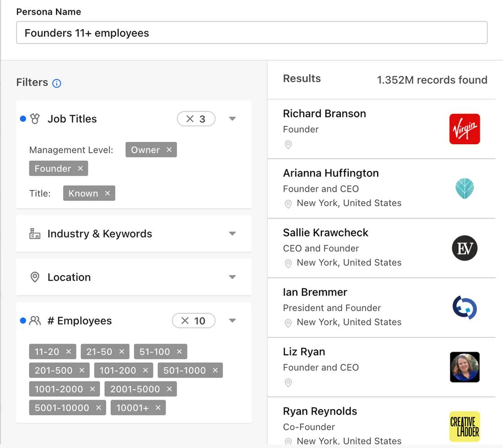Remove the 1001-2000 employees tag
Viewport: 503px width, 448px height.
click(92, 389)
